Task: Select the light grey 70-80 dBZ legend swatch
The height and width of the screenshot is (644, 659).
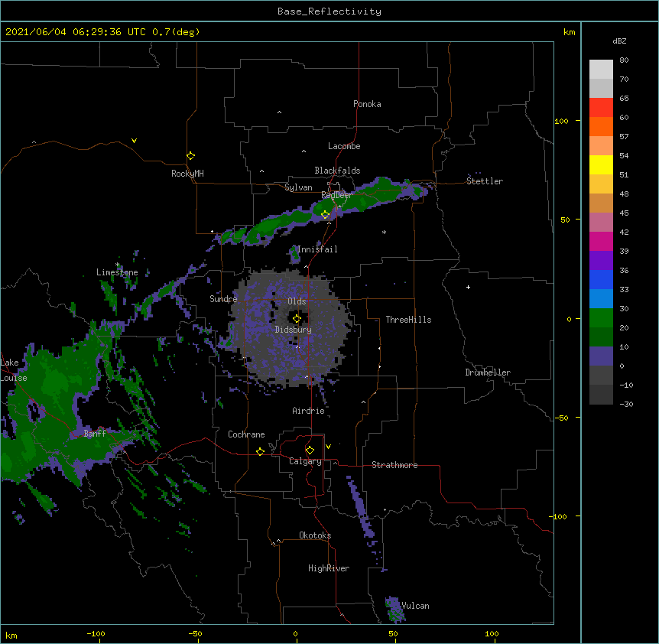Action: 601,70
